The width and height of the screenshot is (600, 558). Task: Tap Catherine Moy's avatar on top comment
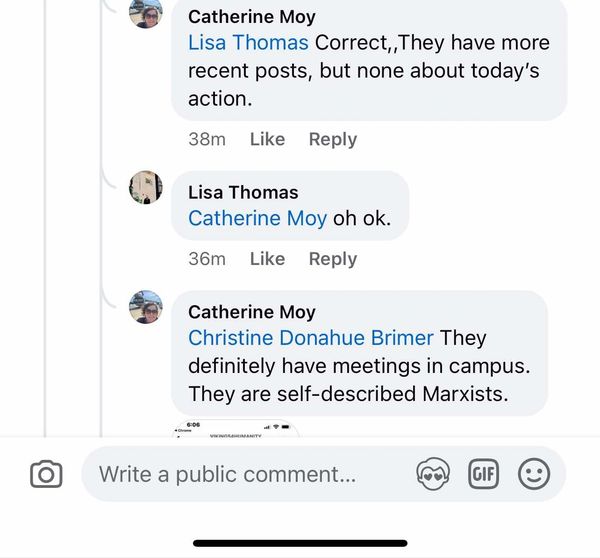tap(146, 12)
